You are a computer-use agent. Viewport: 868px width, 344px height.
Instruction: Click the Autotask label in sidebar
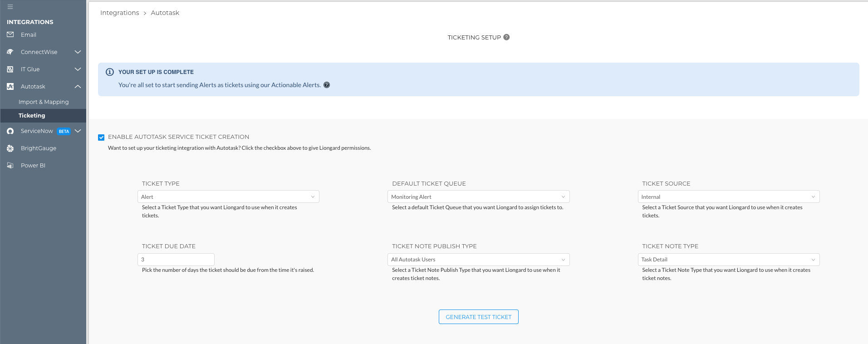(33, 86)
